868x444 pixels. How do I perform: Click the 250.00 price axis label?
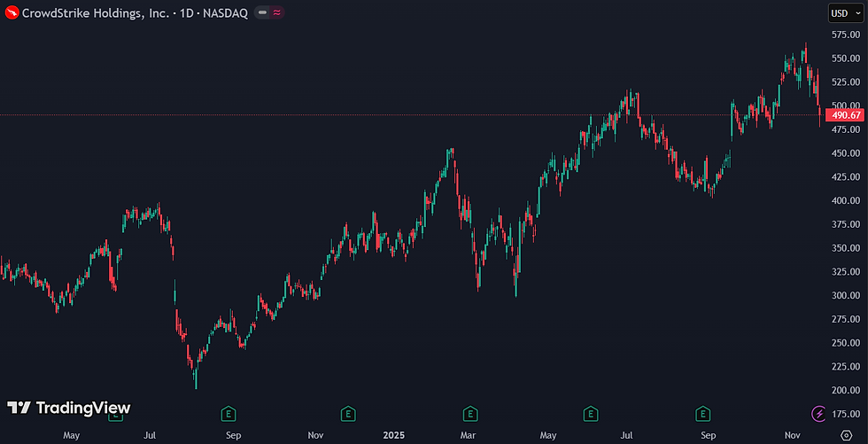click(x=847, y=343)
